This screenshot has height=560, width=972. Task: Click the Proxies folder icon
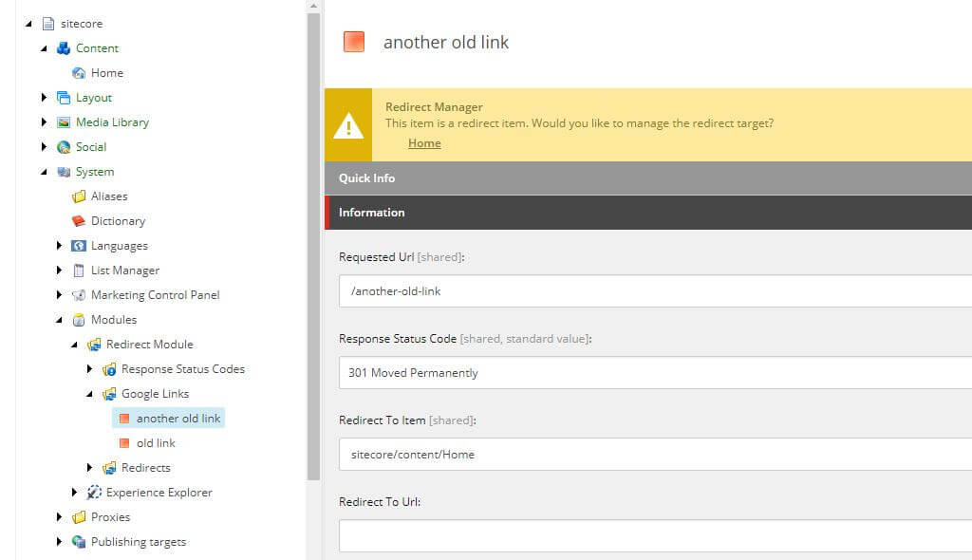79,517
